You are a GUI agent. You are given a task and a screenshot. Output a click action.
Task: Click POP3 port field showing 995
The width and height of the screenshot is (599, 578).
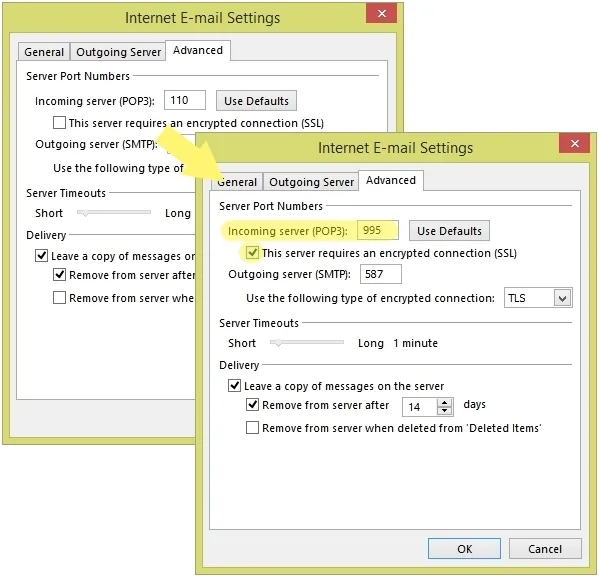click(378, 230)
